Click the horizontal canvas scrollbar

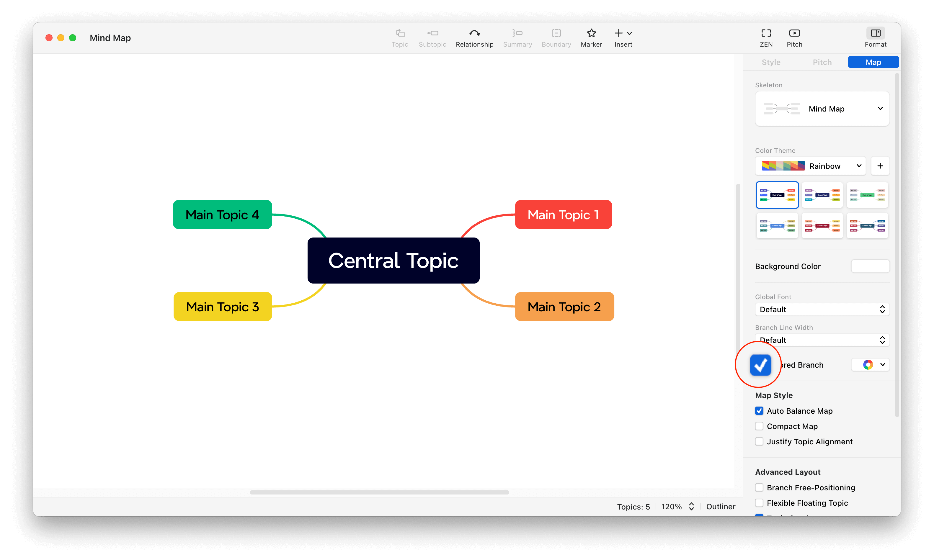[x=379, y=492]
